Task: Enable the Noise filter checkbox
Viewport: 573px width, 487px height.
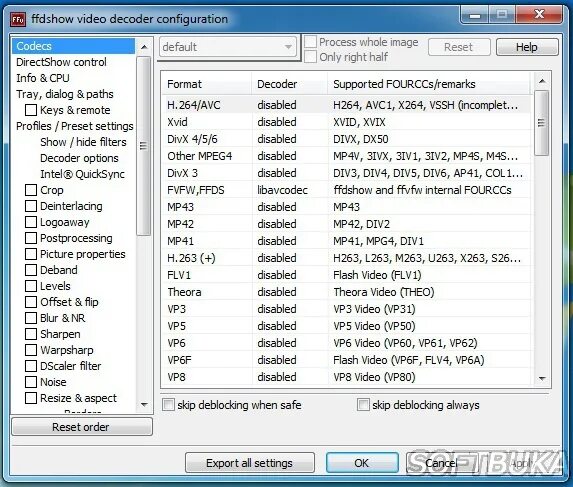Action: (31, 382)
